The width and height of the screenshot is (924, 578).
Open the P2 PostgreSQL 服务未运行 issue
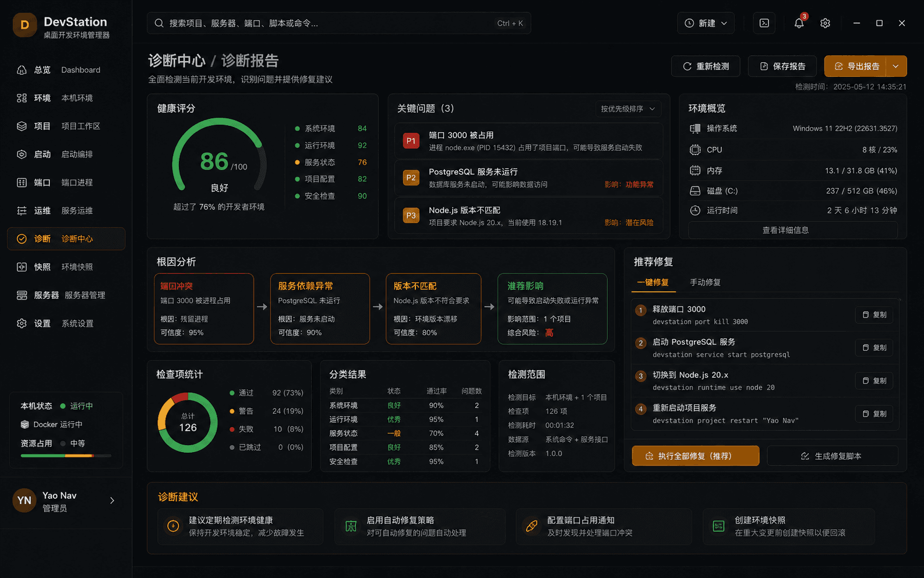click(x=528, y=178)
